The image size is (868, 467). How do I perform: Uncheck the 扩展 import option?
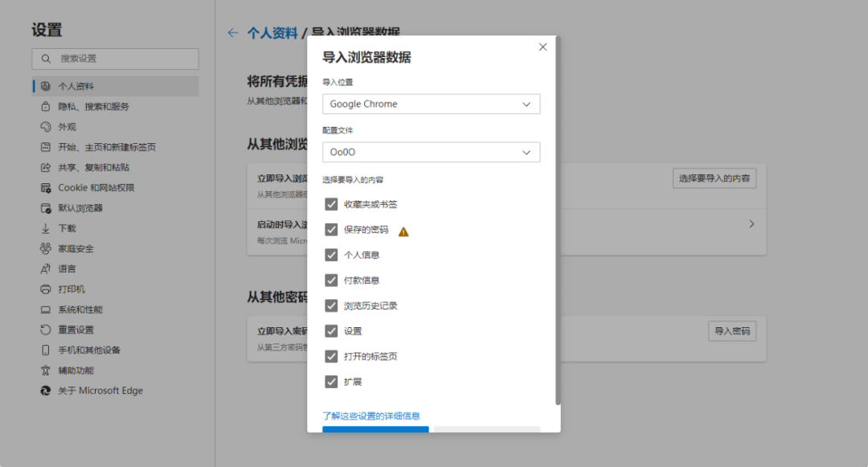click(x=331, y=381)
